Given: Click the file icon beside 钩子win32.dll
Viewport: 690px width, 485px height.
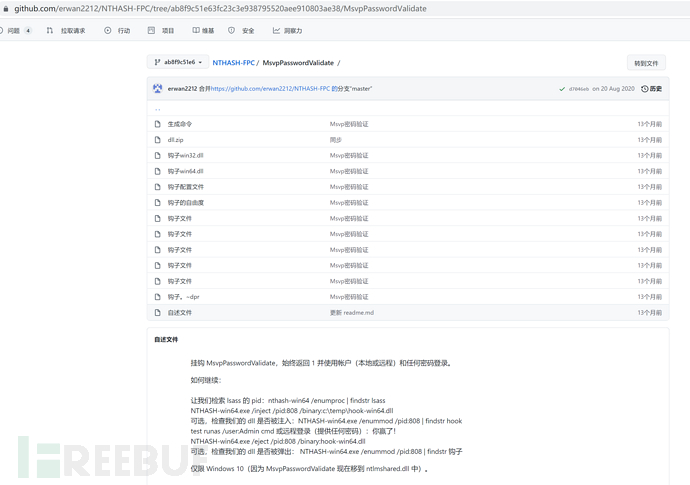Looking at the screenshot, I should point(158,155).
